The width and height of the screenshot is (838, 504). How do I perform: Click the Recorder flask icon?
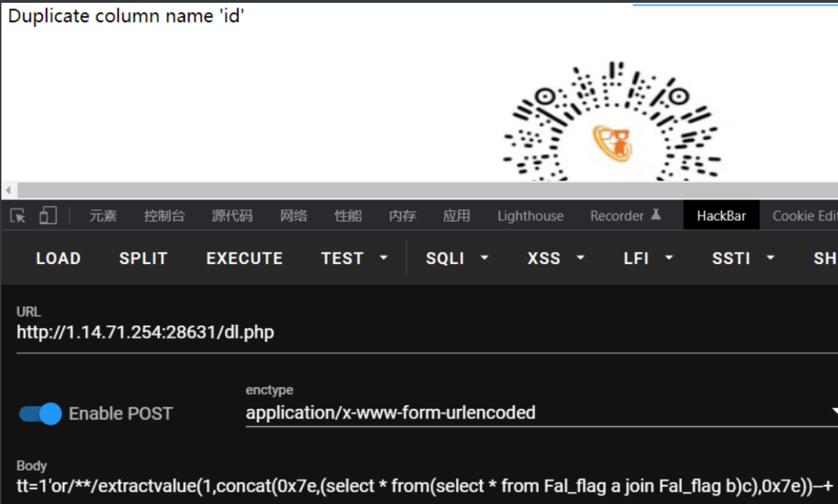[656, 215]
